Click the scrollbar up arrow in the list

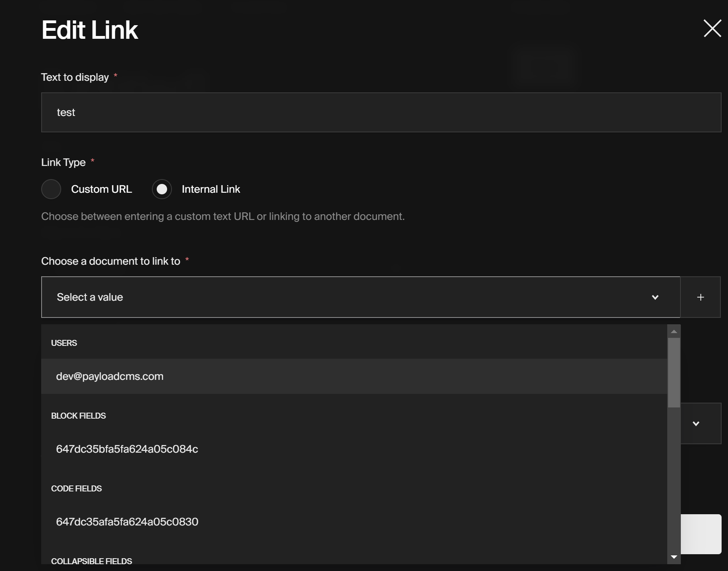point(674,331)
